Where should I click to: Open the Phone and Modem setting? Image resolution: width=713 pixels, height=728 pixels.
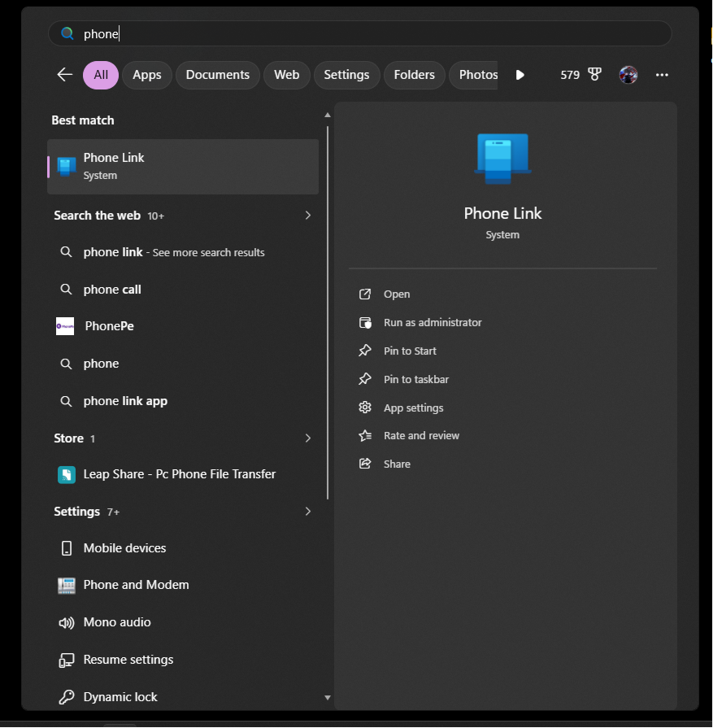(x=183, y=585)
